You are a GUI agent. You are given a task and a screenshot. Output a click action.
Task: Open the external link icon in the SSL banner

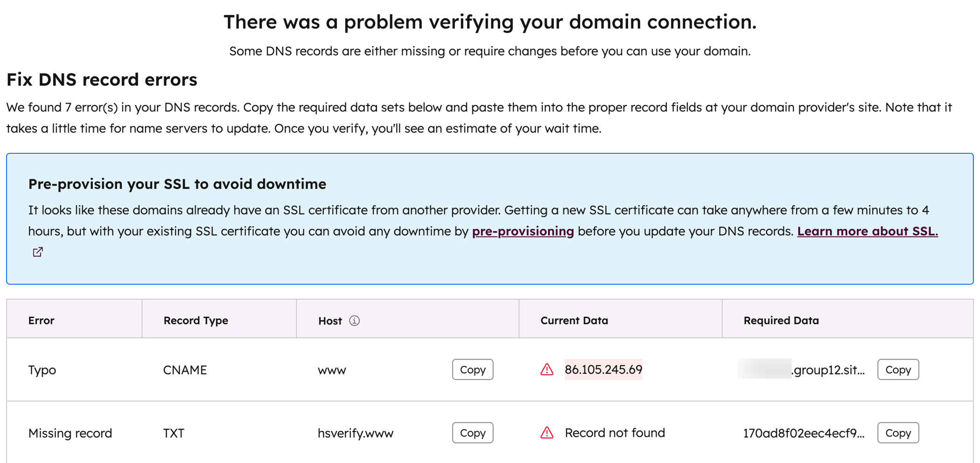pyautogui.click(x=37, y=252)
